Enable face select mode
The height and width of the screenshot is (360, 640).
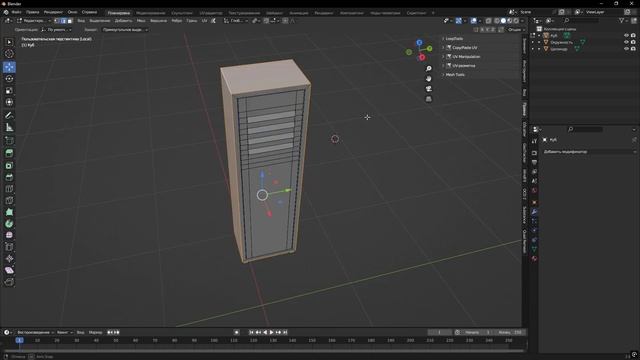point(69,20)
